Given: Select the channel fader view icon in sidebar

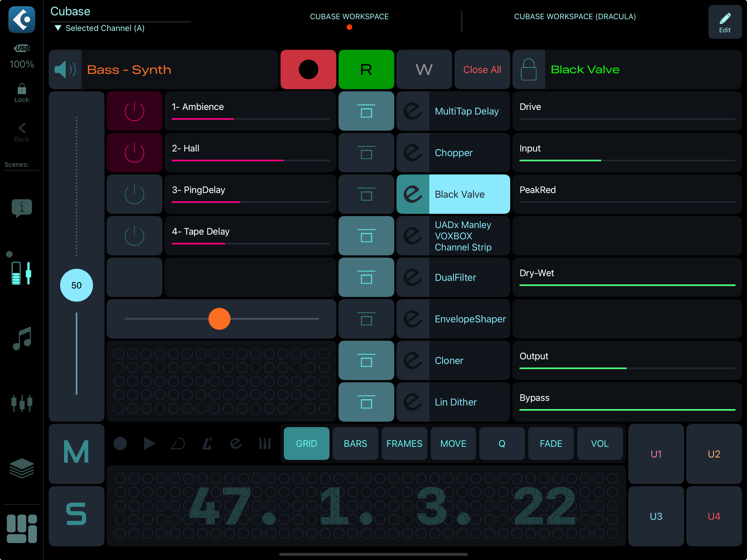Looking at the screenshot, I should (21, 273).
